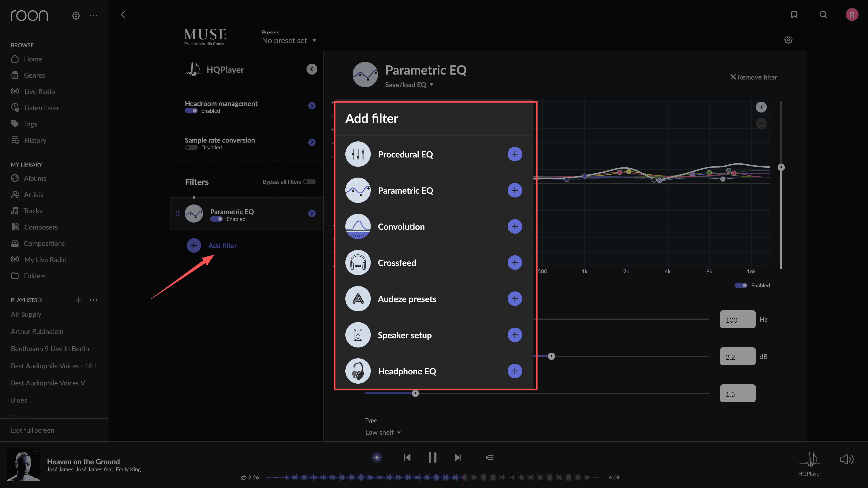
Task: Open the profile avatar R
Action: coord(852,14)
